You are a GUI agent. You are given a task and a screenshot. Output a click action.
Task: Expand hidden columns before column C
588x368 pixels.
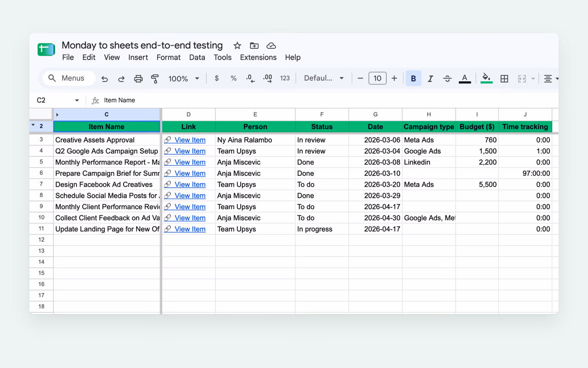click(57, 115)
